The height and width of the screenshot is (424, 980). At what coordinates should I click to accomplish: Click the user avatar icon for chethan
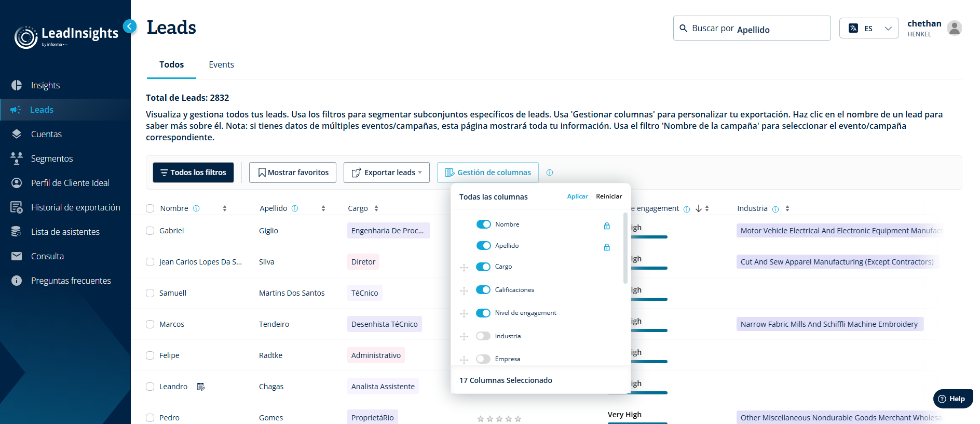click(955, 28)
